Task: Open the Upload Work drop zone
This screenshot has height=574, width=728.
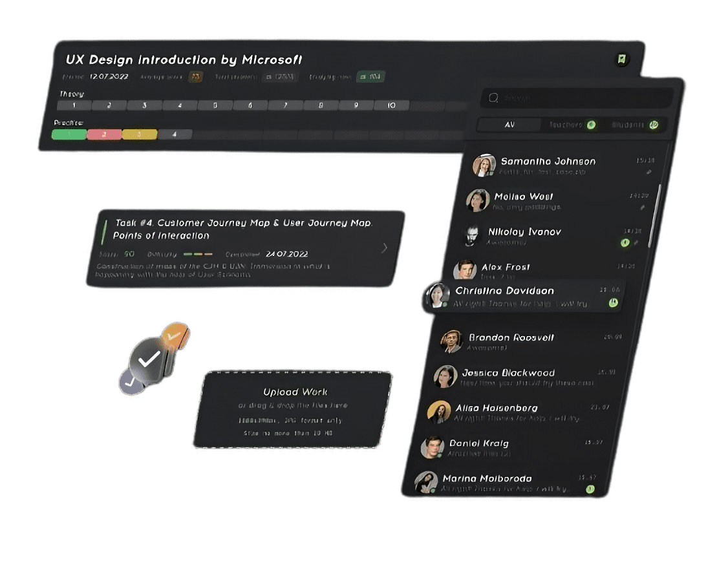Action: click(294, 410)
